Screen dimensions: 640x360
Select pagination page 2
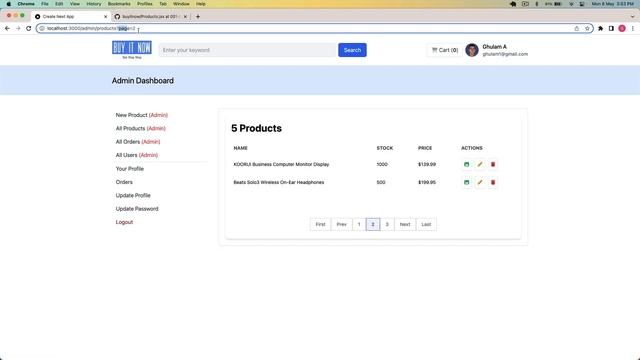(x=373, y=224)
